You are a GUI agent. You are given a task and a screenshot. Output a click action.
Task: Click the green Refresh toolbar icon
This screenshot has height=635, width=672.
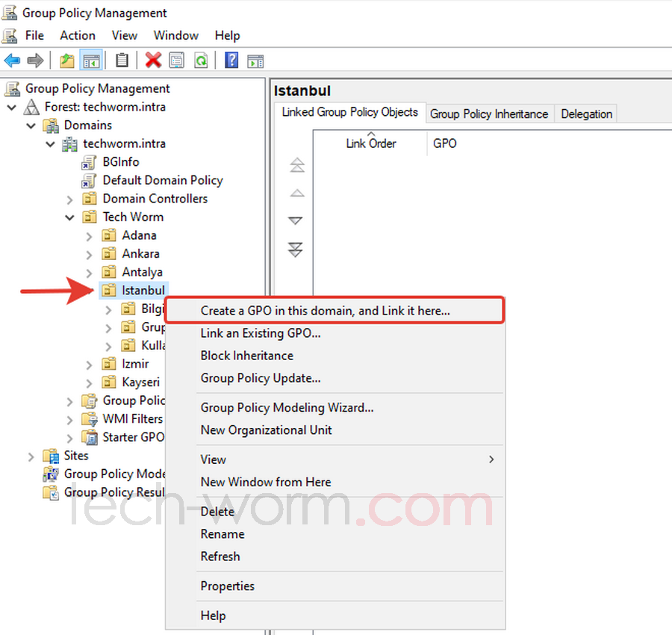201,61
